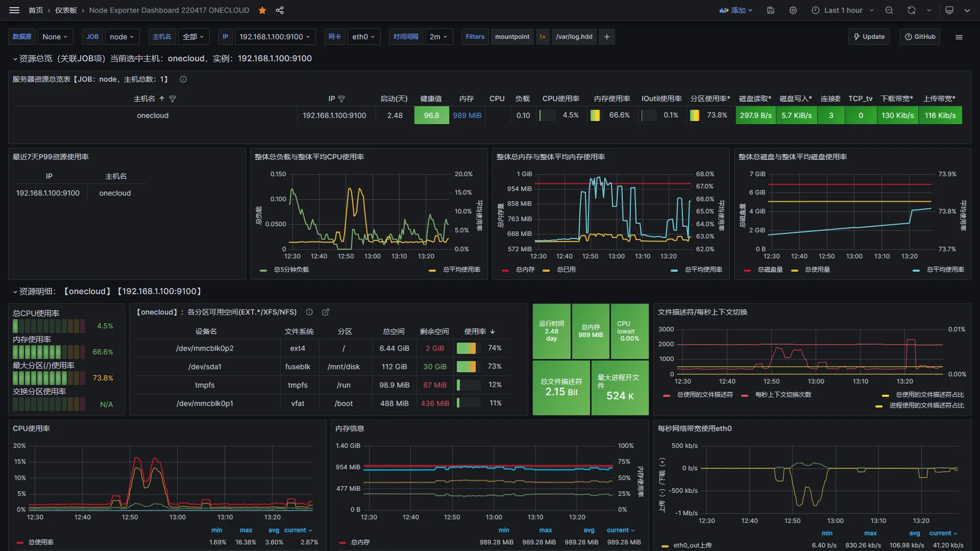Toggle 每秒上下文切换次数 legend series
Viewport: 980px width, 551px height.
point(783,395)
